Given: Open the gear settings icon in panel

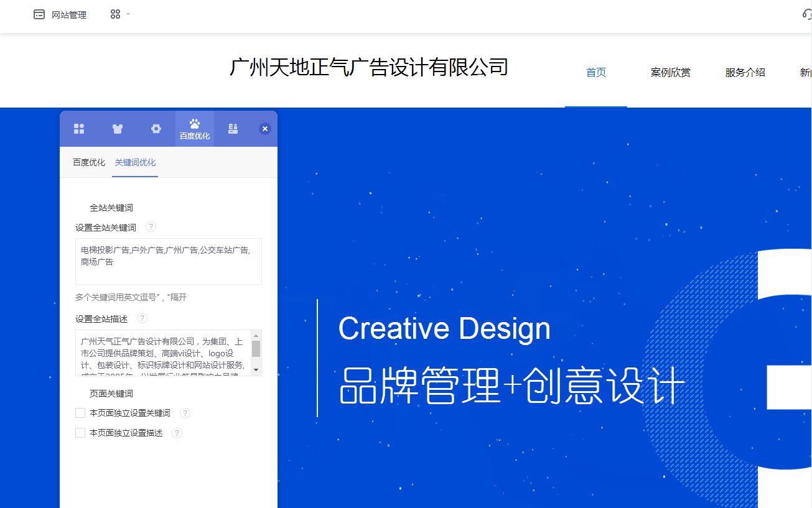Looking at the screenshot, I should (x=156, y=129).
